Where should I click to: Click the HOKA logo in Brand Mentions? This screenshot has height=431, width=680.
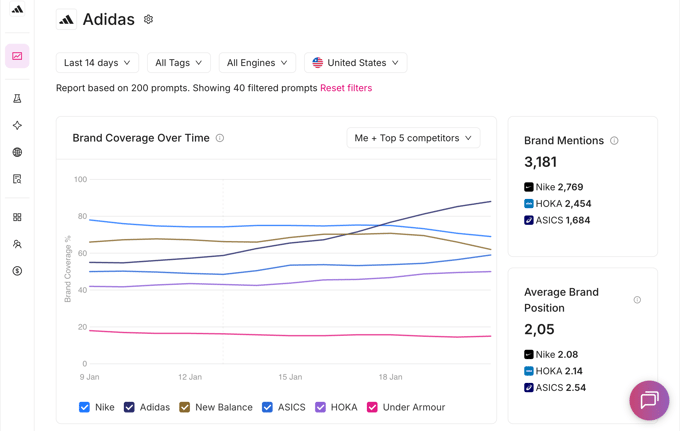pyautogui.click(x=529, y=203)
